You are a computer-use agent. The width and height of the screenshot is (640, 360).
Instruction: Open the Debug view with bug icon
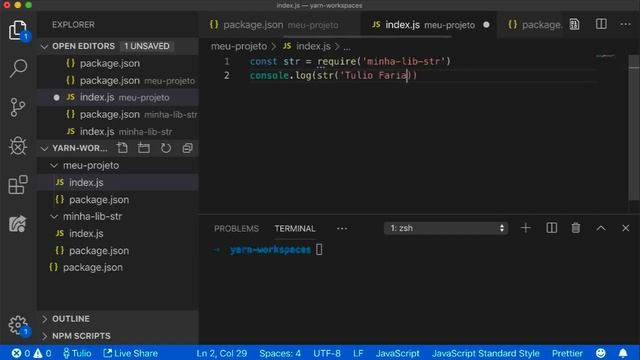pos(18,146)
